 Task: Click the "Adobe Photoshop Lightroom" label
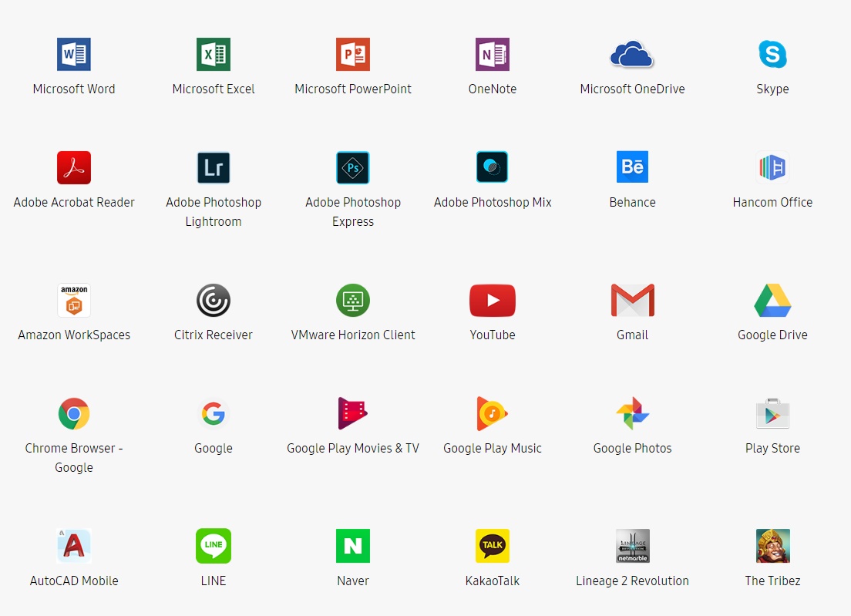pyautogui.click(x=214, y=212)
